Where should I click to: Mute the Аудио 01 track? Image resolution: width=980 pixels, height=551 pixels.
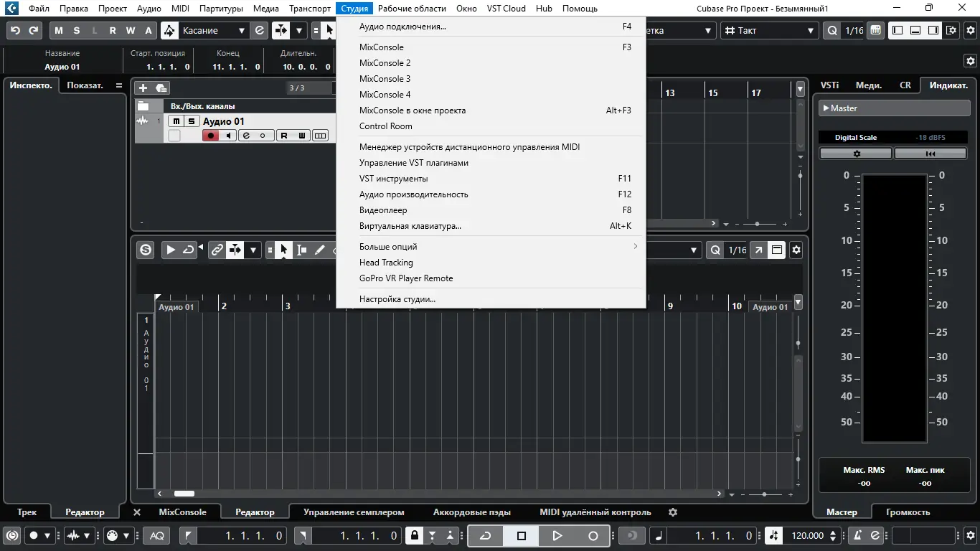coord(176,121)
